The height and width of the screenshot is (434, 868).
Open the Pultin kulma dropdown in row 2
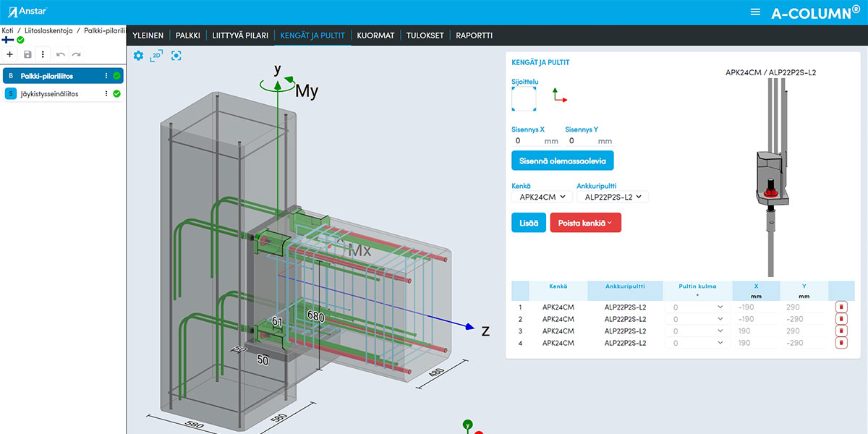697,319
